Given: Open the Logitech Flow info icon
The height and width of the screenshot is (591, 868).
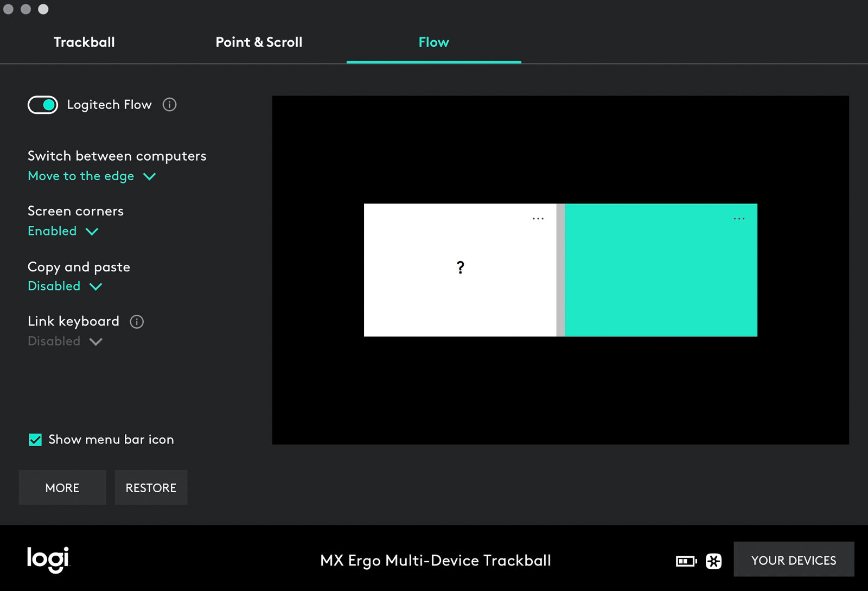Looking at the screenshot, I should (169, 105).
